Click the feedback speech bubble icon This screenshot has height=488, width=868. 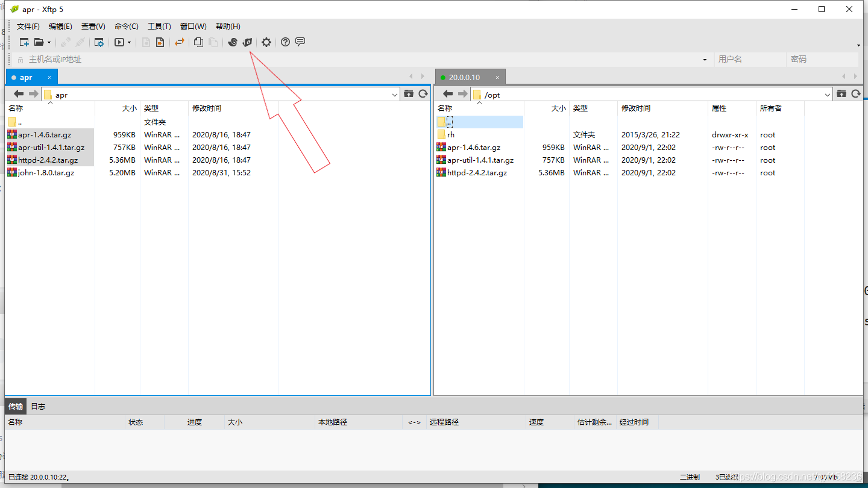300,42
